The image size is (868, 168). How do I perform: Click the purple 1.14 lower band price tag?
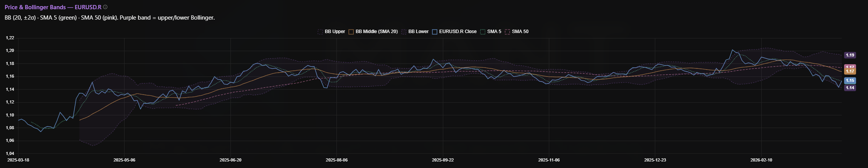(x=849, y=88)
